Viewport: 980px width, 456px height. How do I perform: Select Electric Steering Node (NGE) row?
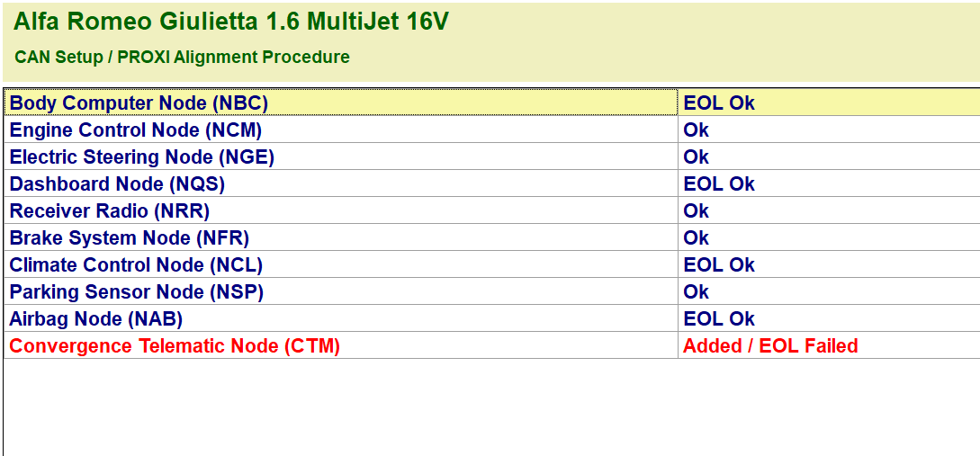pyautogui.click(x=142, y=157)
